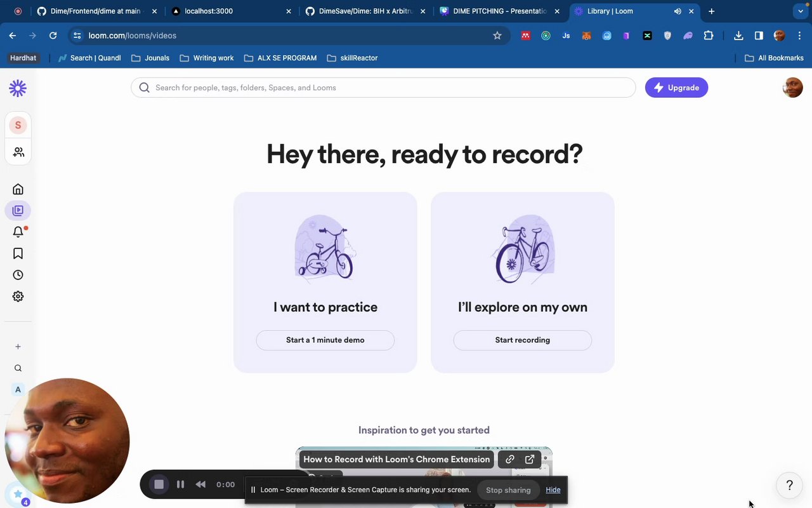Open the shield extension icon

click(x=667, y=36)
